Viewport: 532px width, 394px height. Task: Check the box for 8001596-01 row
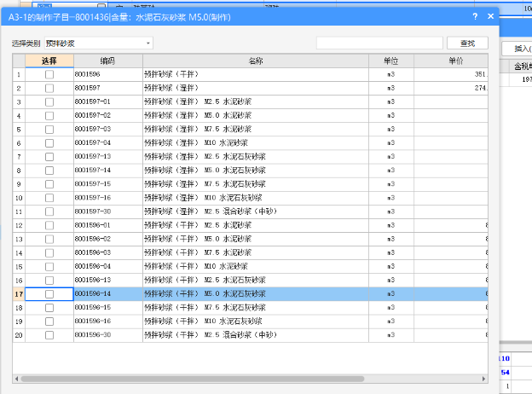(x=49, y=225)
